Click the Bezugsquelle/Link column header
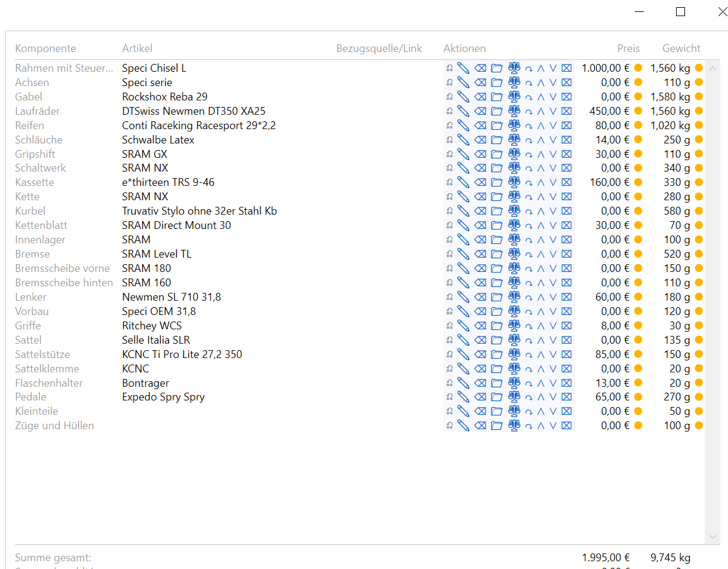This screenshot has height=569, width=728. pyautogui.click(x=379, y=48)
